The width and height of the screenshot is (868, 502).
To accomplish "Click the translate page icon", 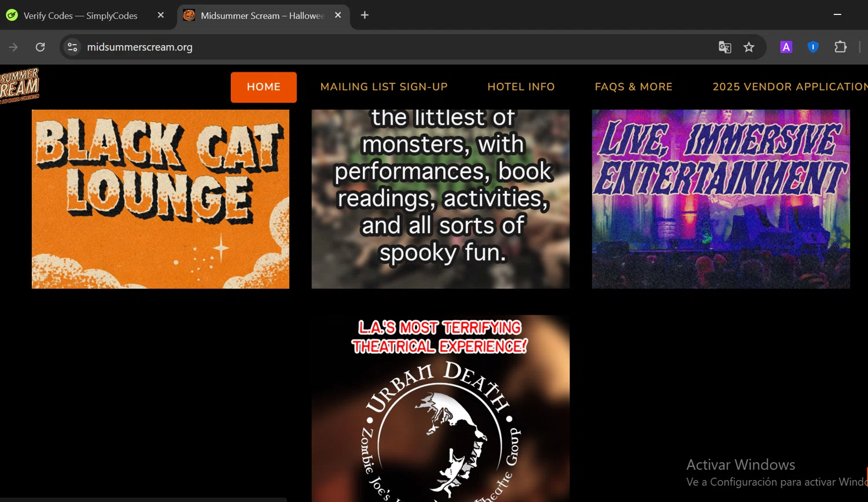I will 724,47.
